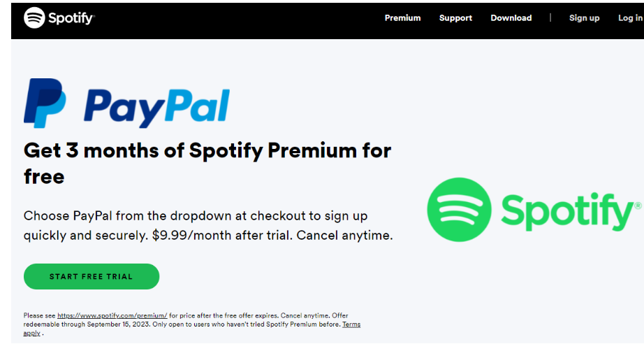Open the Premium navigation item
This screenshot has height=344, width=644.
pyautogui.click(x=402, y=18)
